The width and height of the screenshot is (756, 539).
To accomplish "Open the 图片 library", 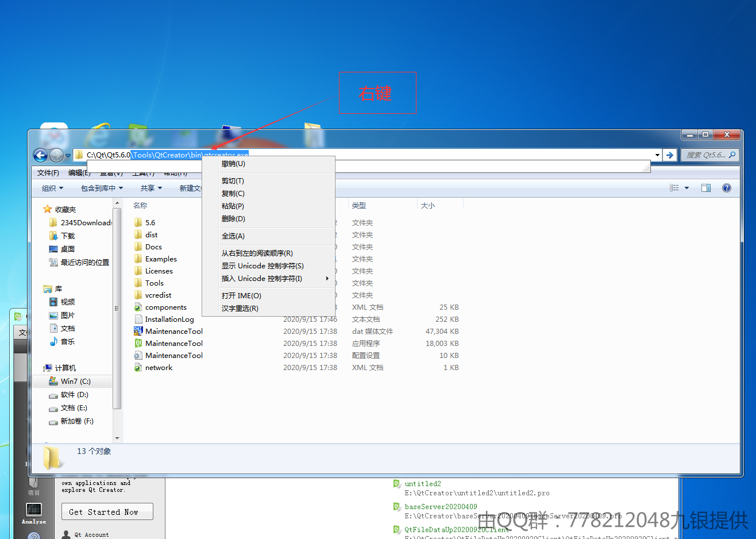I will click(x=62, y=315).
